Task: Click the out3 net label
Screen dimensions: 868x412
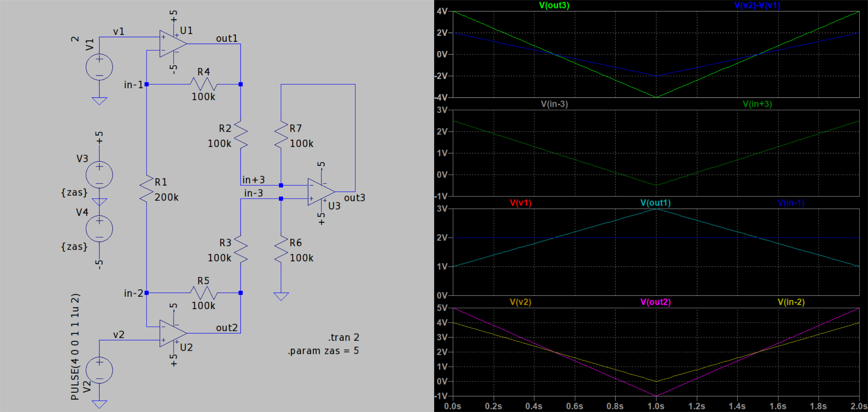Action: [x=354, y=198]
